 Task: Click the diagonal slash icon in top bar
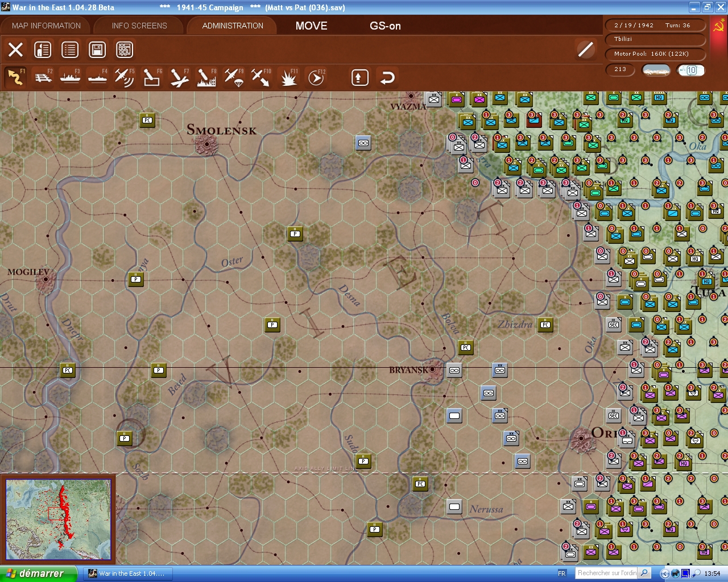click(x=585, y=49)
